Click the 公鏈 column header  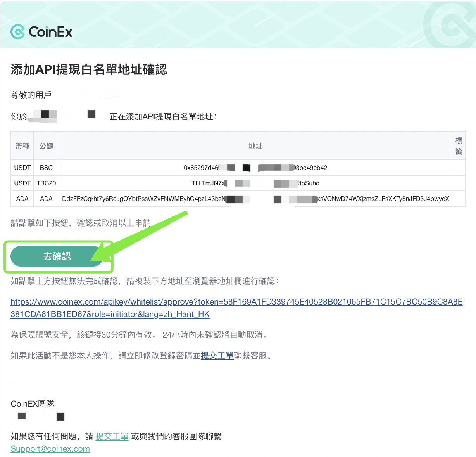(47, 146)
